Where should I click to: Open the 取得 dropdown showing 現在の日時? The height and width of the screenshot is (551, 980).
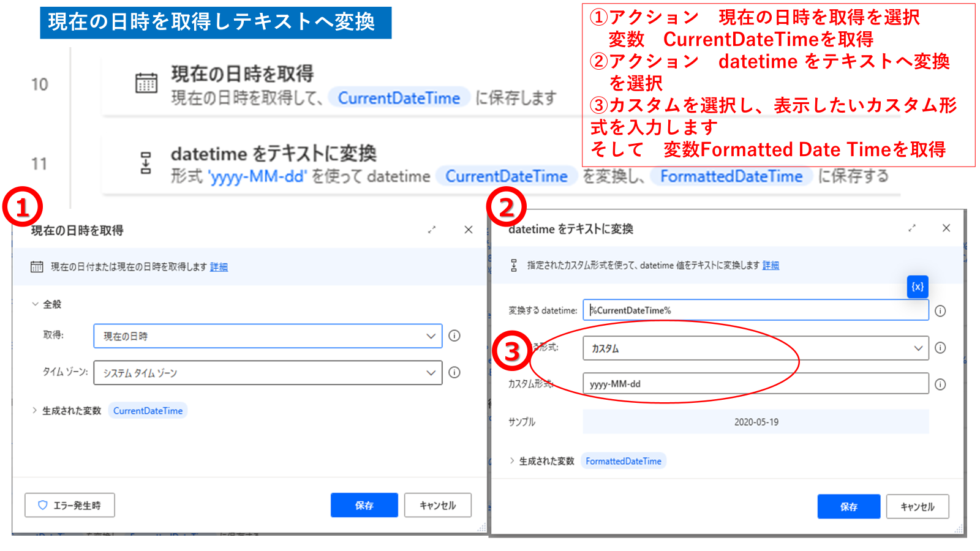(x=268, y=336)
